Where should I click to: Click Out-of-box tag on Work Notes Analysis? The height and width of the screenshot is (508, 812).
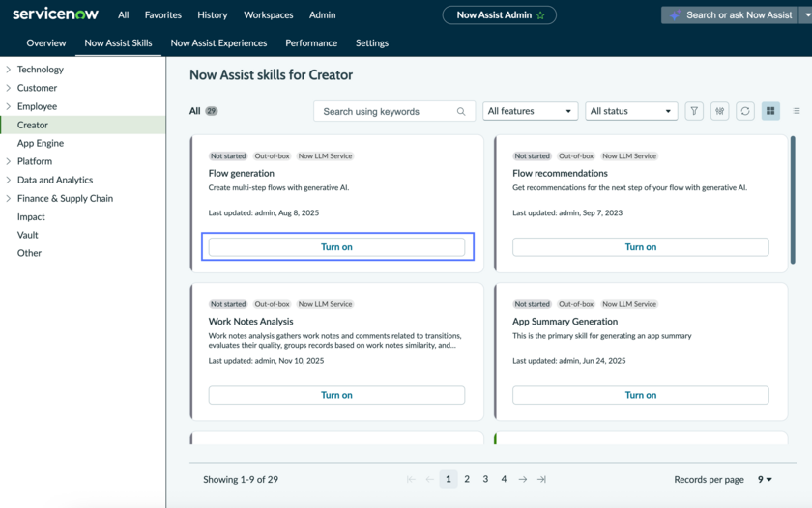point(272,304)
